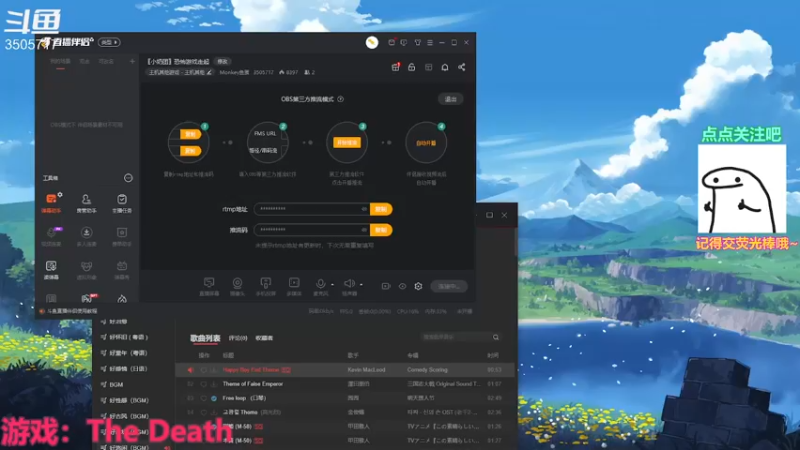Open the hamburger menu in title bar
Viewport: 800px width, 450px height.
(430, 42)
